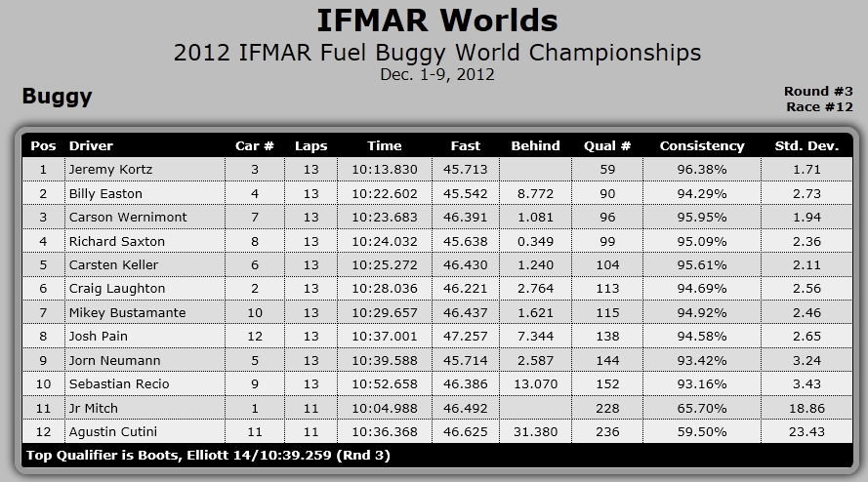The width and height of the screenshot is (868, 482).
Task: Click the Consistency column header
Action: click(702, 146)
